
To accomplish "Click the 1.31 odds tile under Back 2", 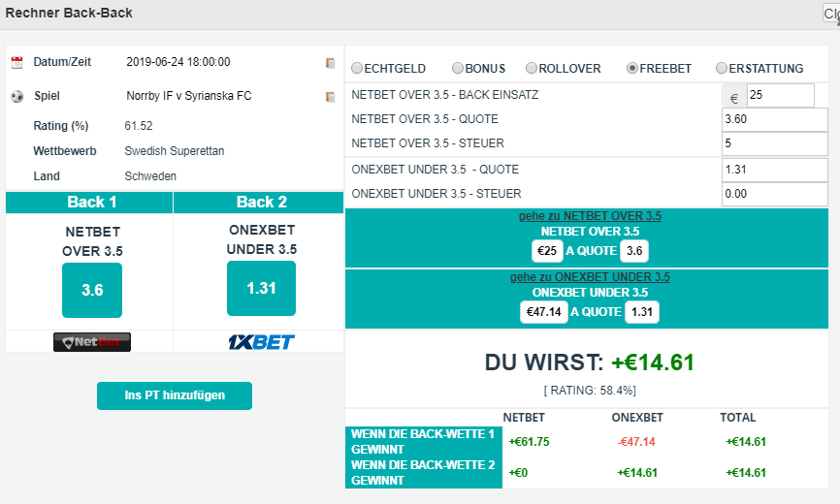I will 262,289.
